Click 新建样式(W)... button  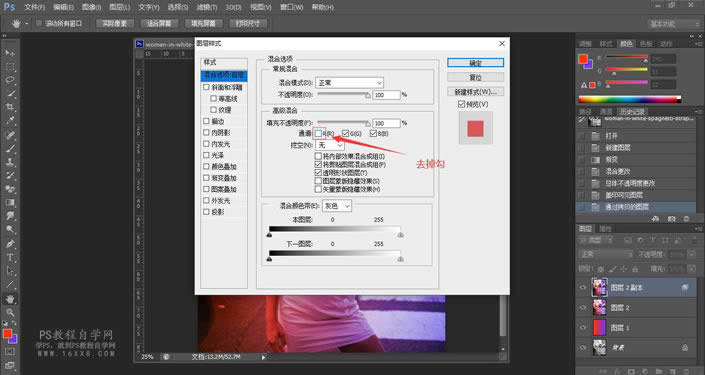pos(475,92)
